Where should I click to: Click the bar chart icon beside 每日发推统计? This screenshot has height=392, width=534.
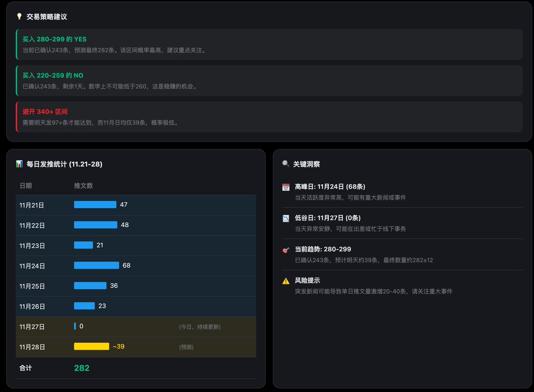(19, 164)
